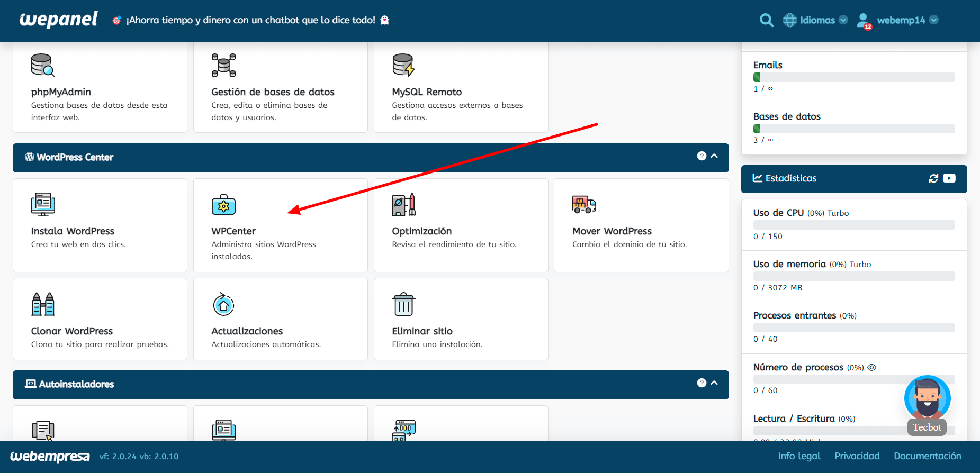The width and height of the screenshot is (980, 473).
Task: Open the Privacidad footer link
Action: 857,456
